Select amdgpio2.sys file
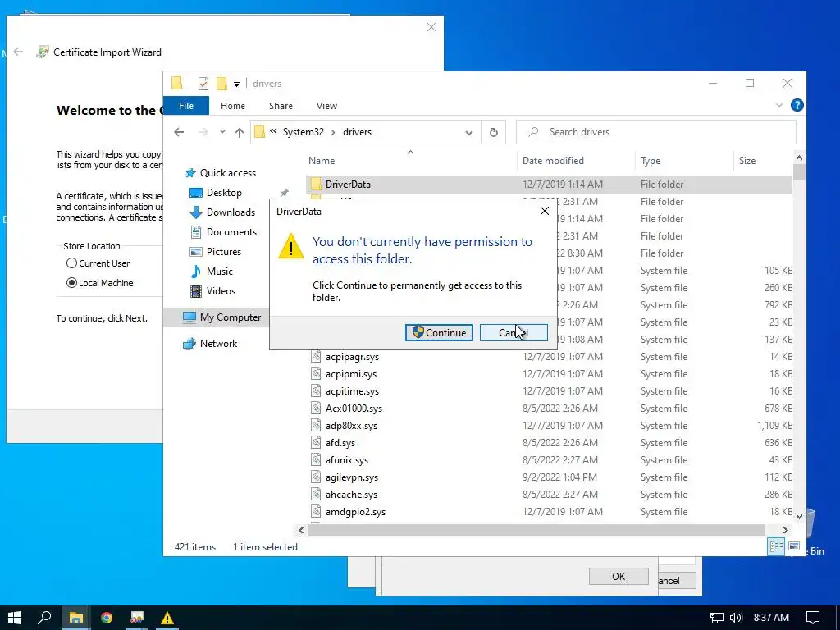 coord(355,512)
